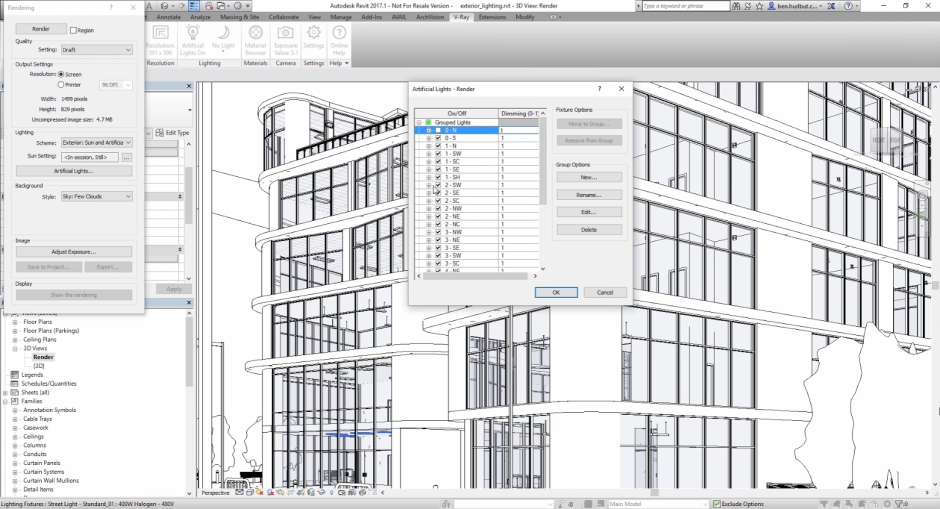Viewport: 940px width, 509px height.
Task: Switch to the Extensions ribbon tab
Action: (492, 17)
